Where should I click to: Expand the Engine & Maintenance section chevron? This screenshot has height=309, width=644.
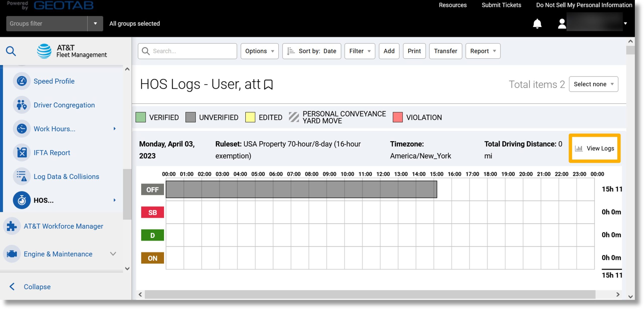tap(113, 254)
